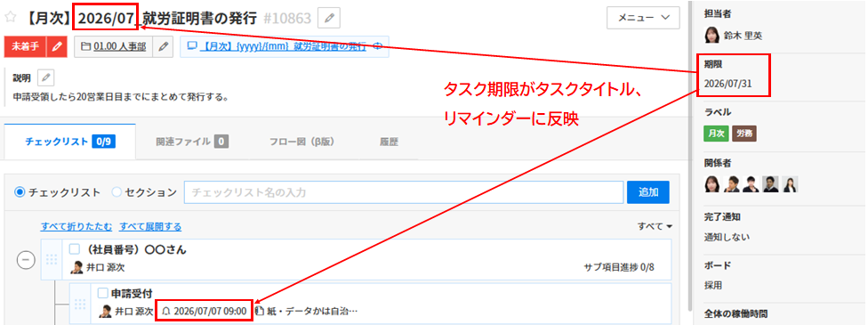
Task: Switch to 履歴 tab
Action: (390, 142)
